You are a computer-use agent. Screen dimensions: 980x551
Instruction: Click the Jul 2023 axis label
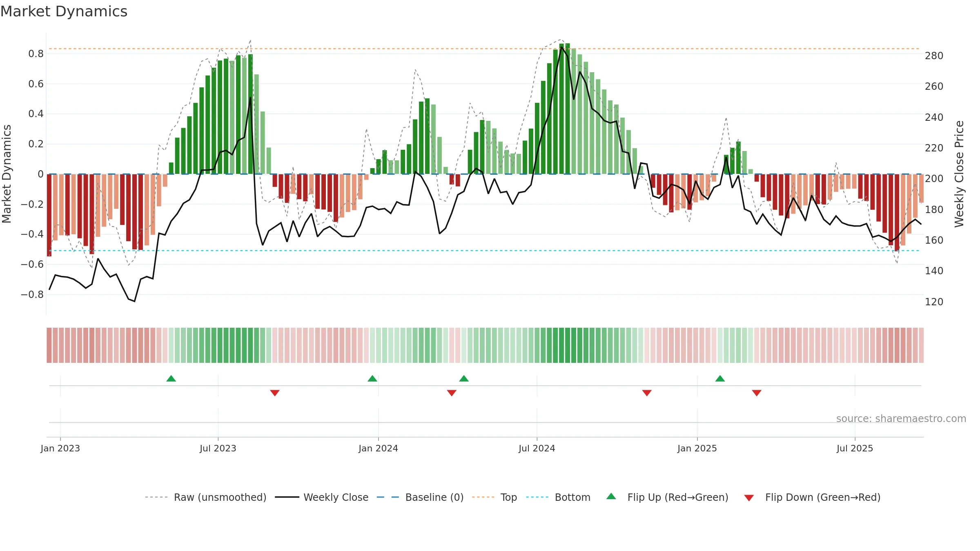click(x=218, y=448)
